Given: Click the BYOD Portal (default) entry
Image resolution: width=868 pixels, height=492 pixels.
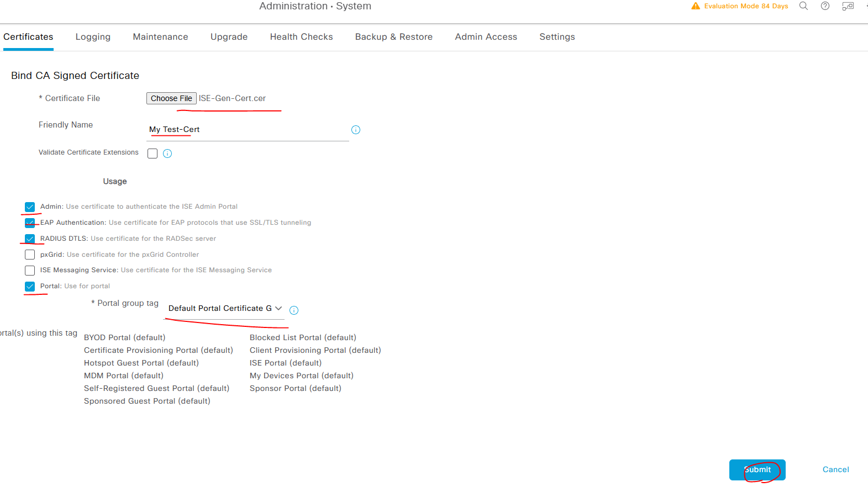Looking at the screenshot, I should [125, 338].
